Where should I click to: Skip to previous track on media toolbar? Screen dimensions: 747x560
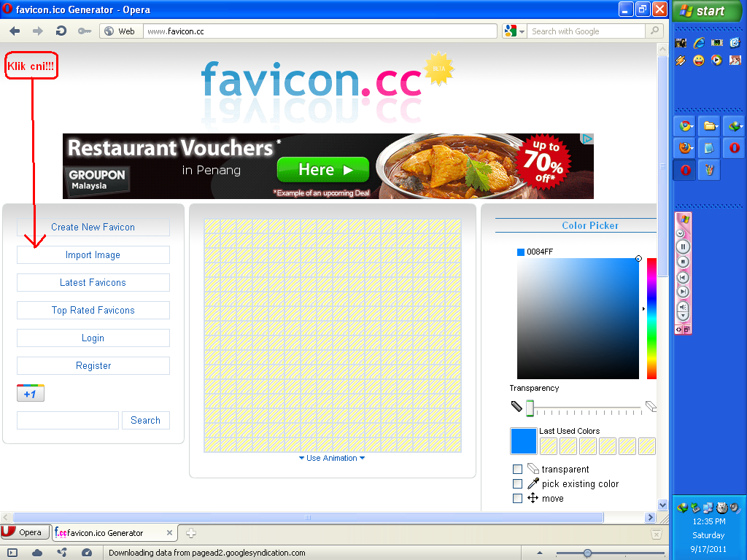coord(683,278)
